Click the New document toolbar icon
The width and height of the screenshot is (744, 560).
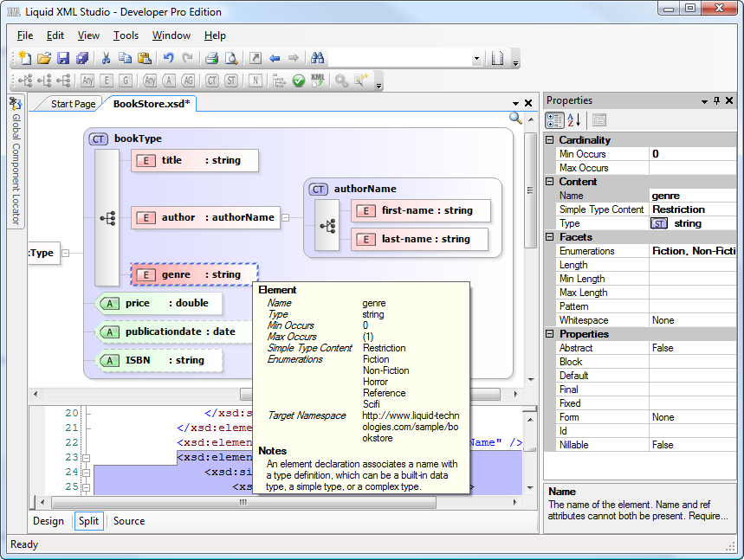click(x=25, y=58)
